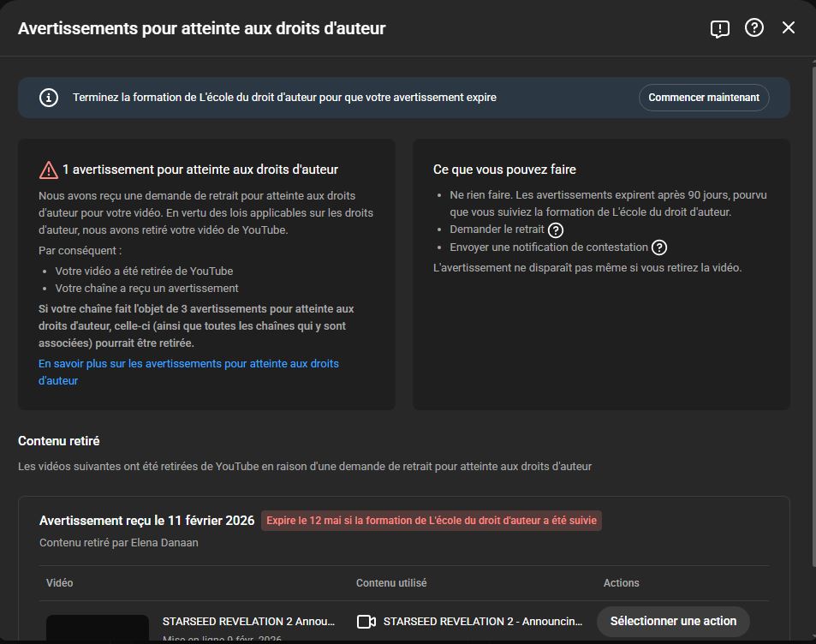Screen dimensions: 816x644
Task: Click the dialog title Avertissements pour atteinte
Action: click(202, 28)
